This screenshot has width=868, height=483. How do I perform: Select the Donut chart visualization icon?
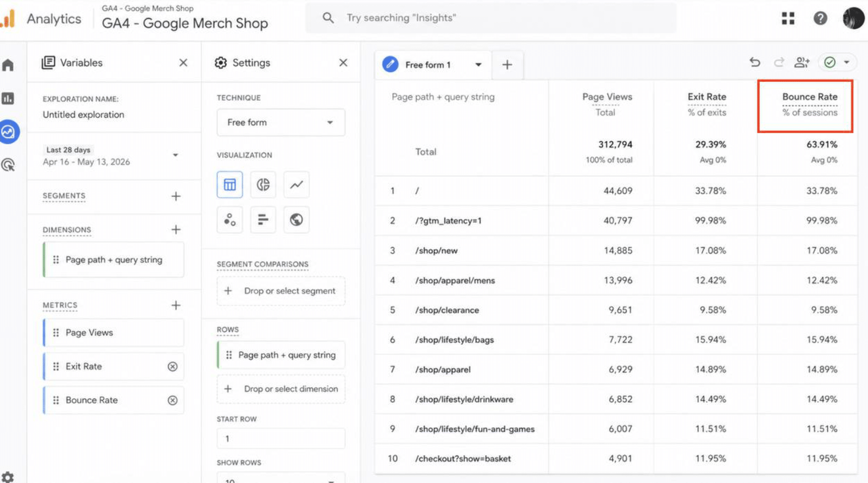[x=263, y=185]
